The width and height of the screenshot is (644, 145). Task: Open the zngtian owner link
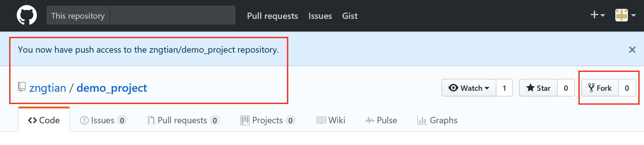click(x=48, y=88)
